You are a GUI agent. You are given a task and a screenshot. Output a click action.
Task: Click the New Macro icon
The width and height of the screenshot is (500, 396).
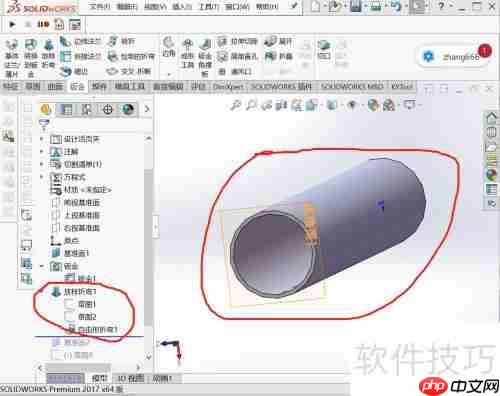pyautogui.click(x=59, y=24)
